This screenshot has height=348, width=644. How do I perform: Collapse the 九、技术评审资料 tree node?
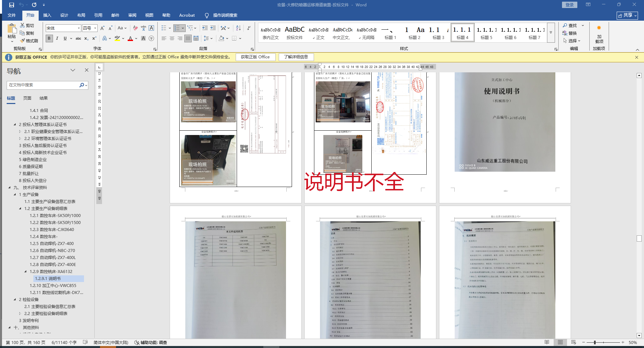[x=10, y=188]
